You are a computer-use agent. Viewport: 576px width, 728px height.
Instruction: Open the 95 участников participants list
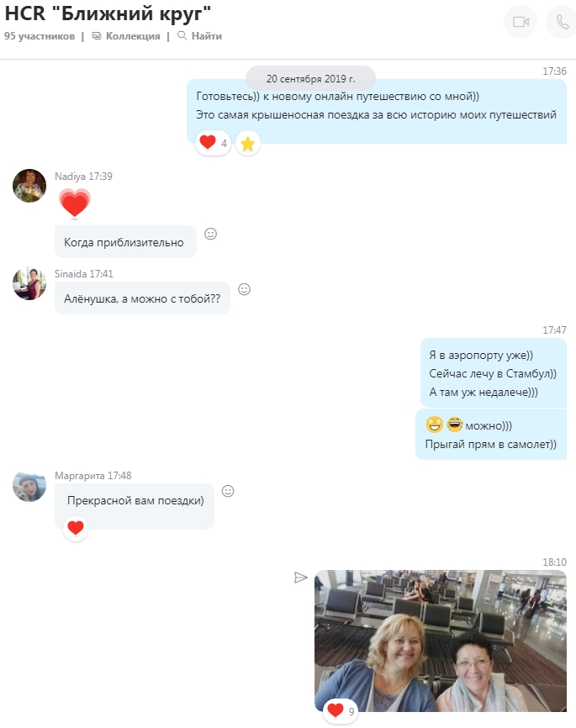tap(40, 36)
